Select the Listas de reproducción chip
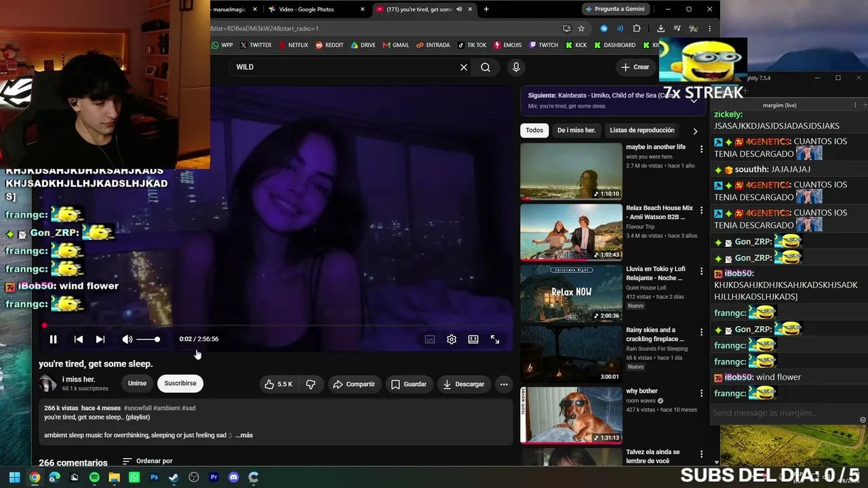This screenshot has width=868, height=488. click(x=642, y=130)
